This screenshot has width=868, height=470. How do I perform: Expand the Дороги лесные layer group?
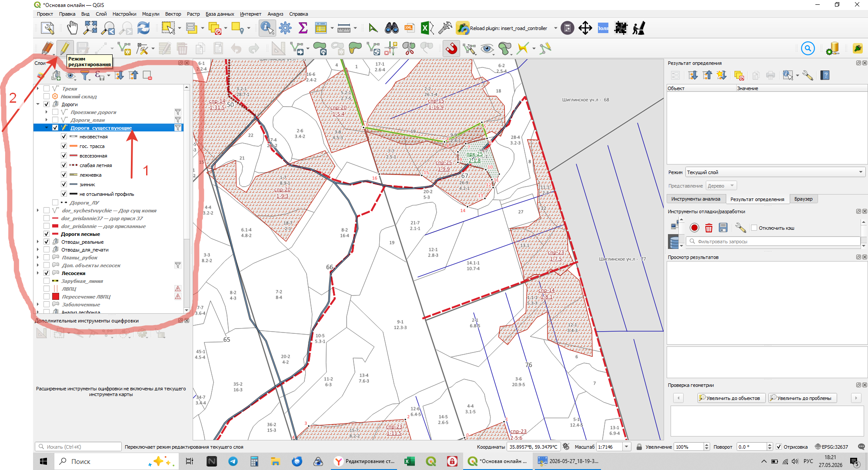click(38, 234)
